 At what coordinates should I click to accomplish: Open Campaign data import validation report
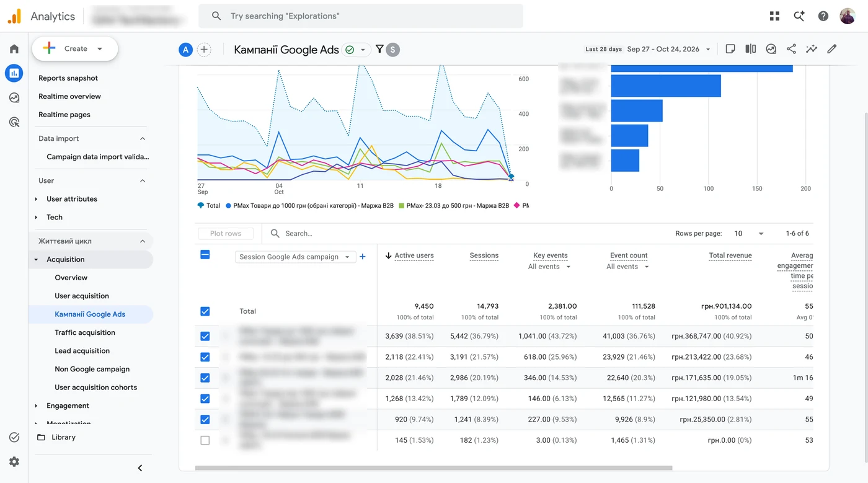tap(98, 157)
